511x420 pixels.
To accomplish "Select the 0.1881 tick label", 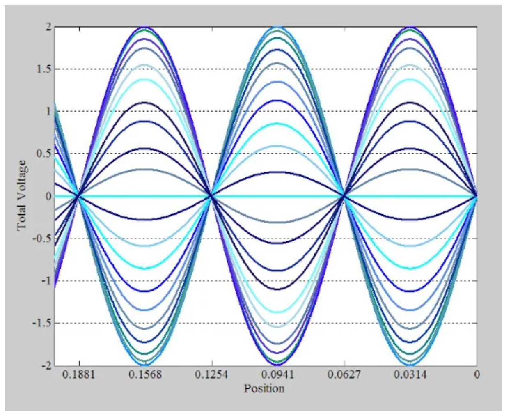I will 78,374.
